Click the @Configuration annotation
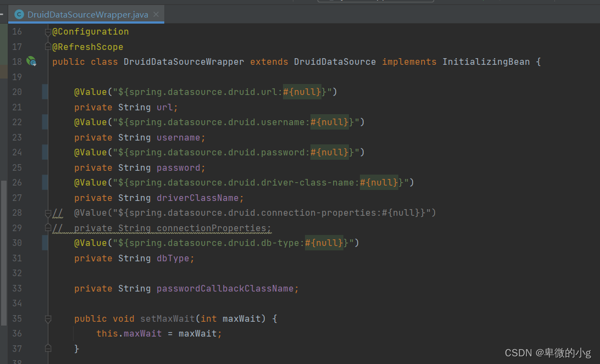This screenshot has height=364, width=600. [90, 32]
